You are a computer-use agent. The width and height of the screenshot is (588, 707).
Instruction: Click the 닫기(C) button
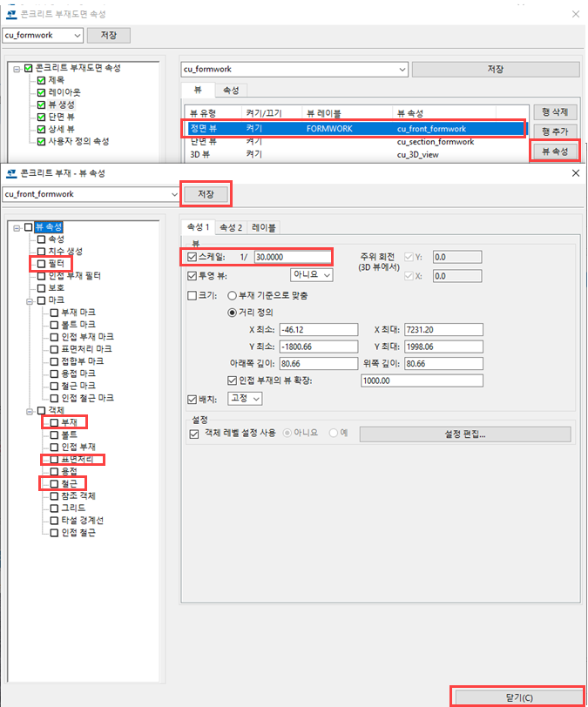pyautogui.click(x=519, y=697)
